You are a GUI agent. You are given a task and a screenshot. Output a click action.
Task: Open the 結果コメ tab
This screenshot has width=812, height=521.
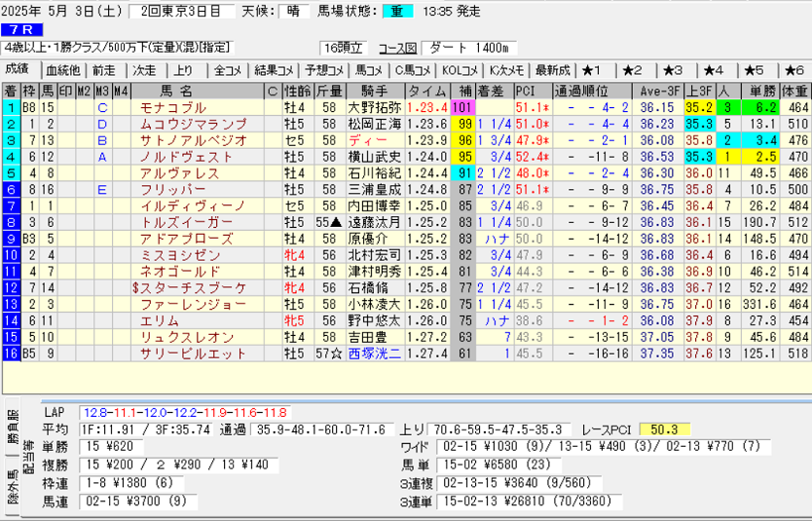coord(274,70)
